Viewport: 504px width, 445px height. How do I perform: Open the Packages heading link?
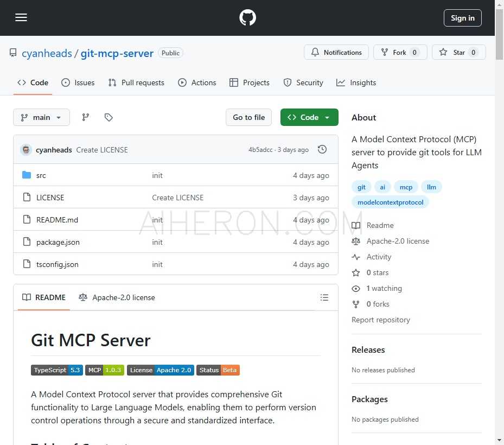[369, 399]
